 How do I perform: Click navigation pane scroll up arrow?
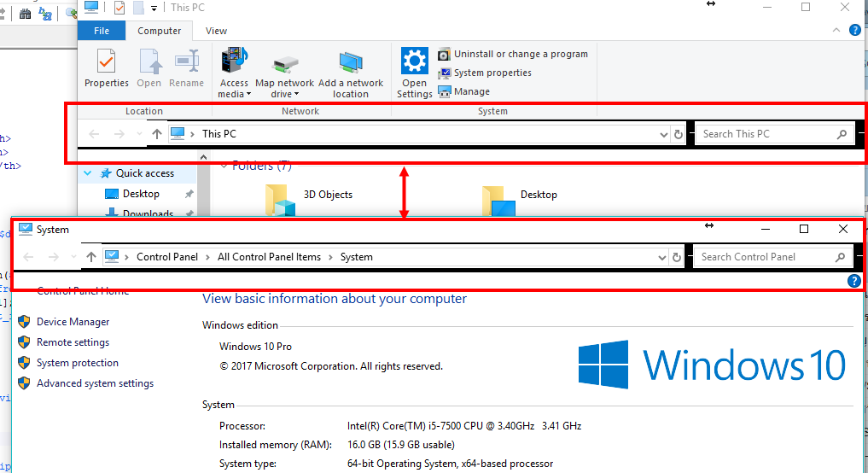[x=204, y=158]
